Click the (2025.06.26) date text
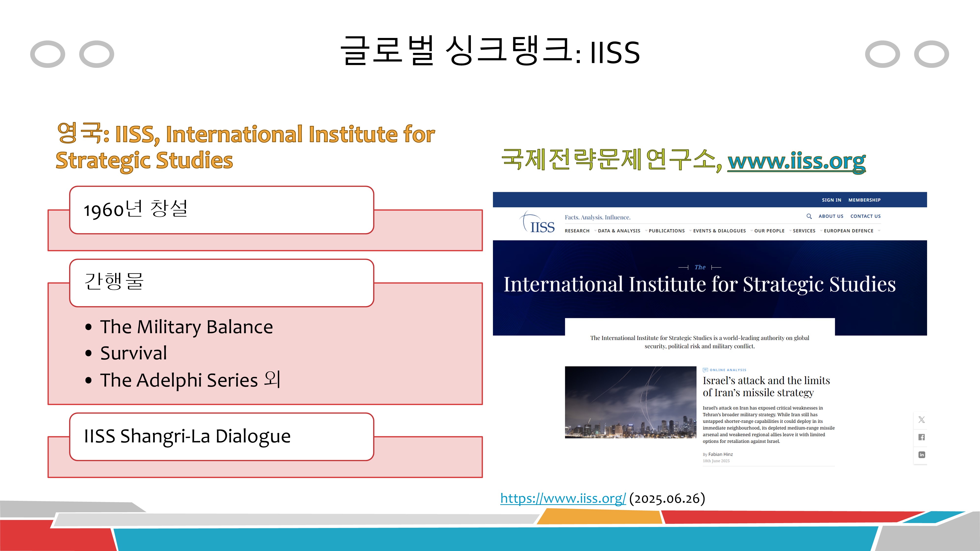Viewport: 980px width, 551px height. (667, 499)
